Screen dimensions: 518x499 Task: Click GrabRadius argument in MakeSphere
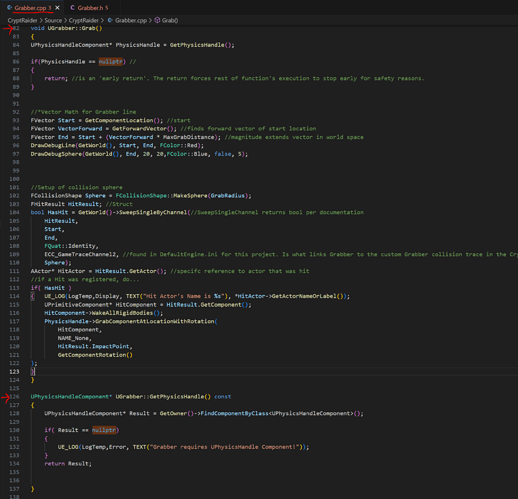coord(228,196)
